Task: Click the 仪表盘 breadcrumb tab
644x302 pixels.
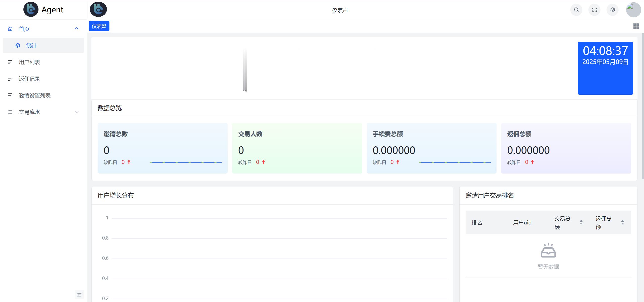Action: [x=99, y=26]
